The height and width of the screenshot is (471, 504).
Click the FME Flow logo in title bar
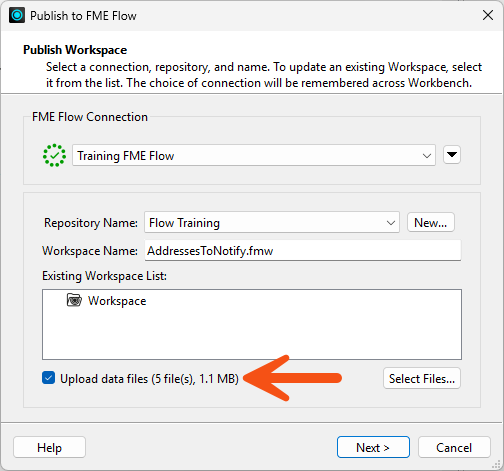17,15
